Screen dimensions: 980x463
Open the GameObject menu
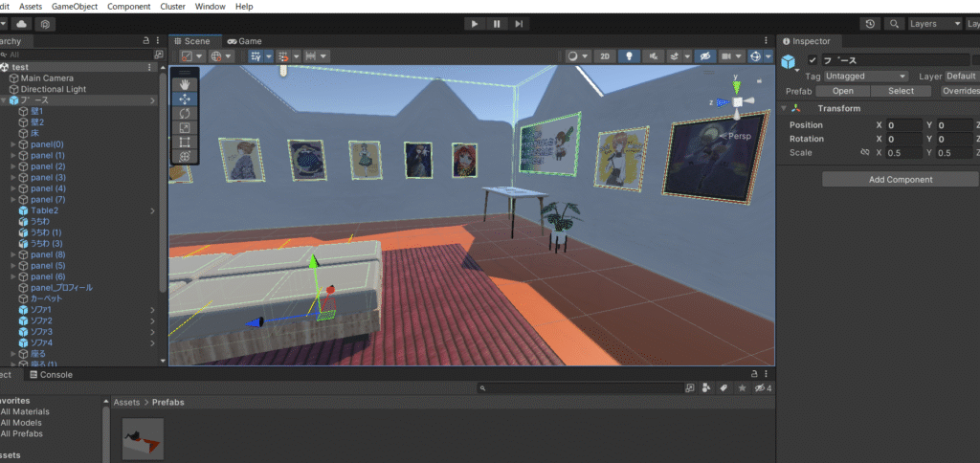[x=75, y=7]
